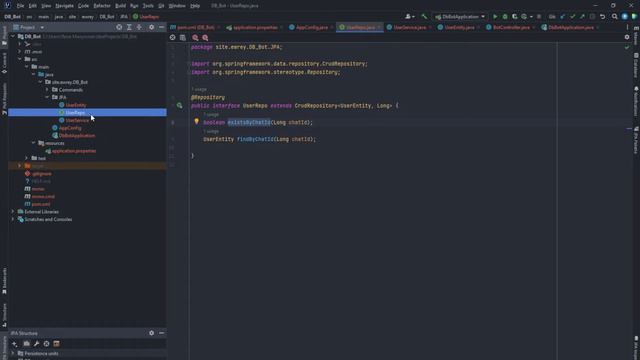Screen dimensions: 640x360
Task: Build the project with the hammer icon
Action: click(x=424, y=17)
